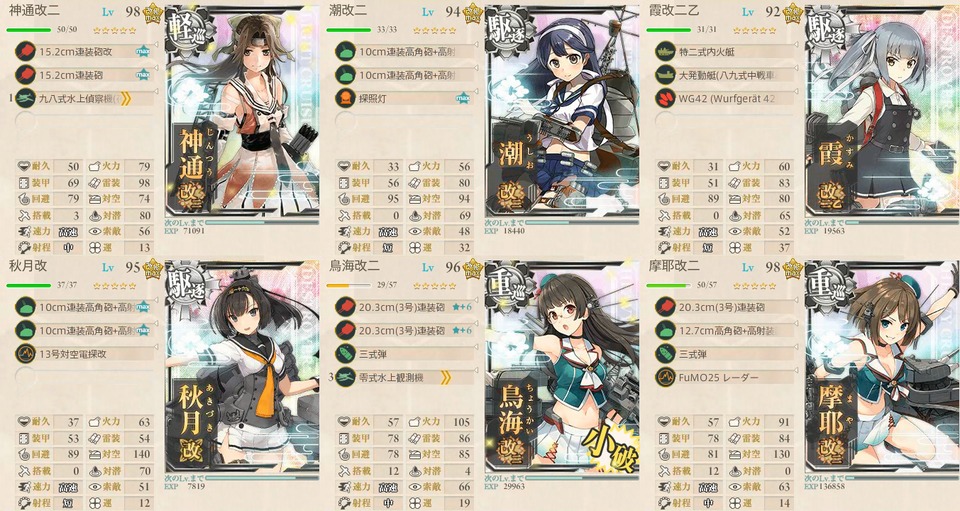Image resolution: width=960 pixels, height=511 pixels.
Task: Select the WG42 rocket launcher icon
Action: pyautogui.click(x=665, y=99)
